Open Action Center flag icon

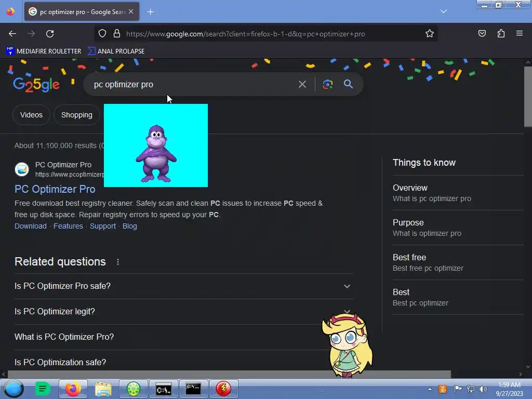click(458, 389)
